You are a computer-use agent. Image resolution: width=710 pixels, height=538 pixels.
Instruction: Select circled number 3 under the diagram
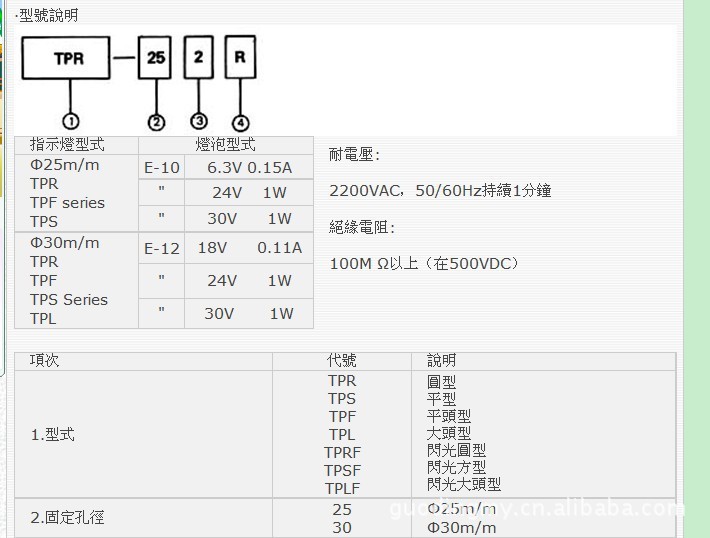click(x=199, y=121)
